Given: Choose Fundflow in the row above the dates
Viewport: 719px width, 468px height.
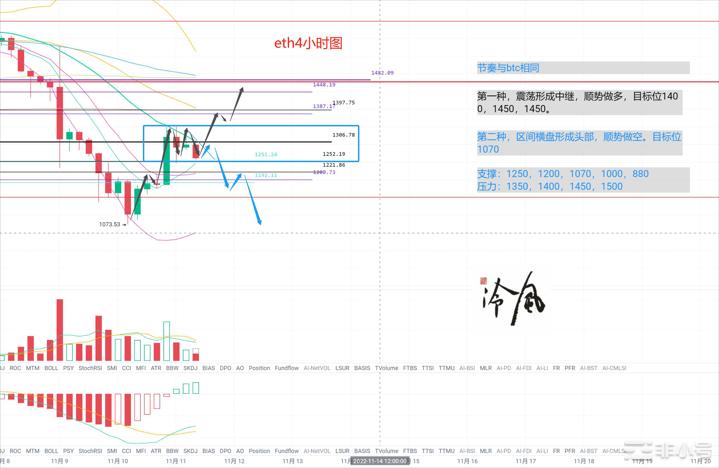Looking at the screenshot, I should pos(287,451).
